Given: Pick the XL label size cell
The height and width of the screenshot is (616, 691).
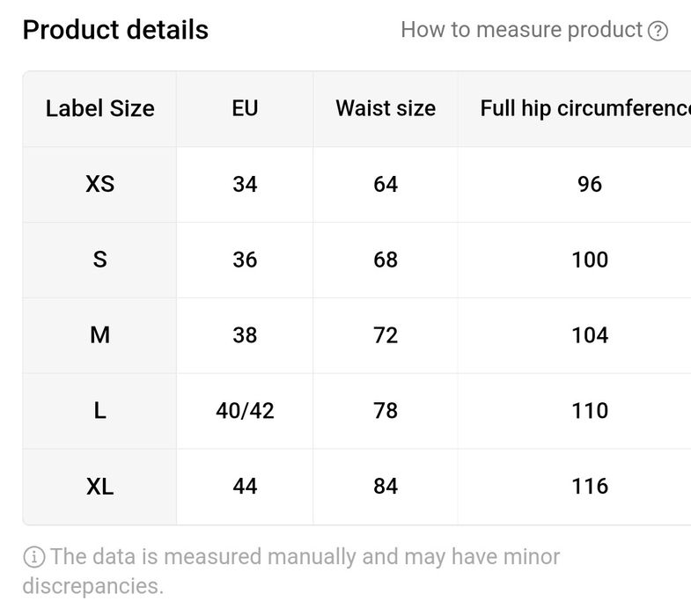Looking at the screenshot, I should click(99, 487).
